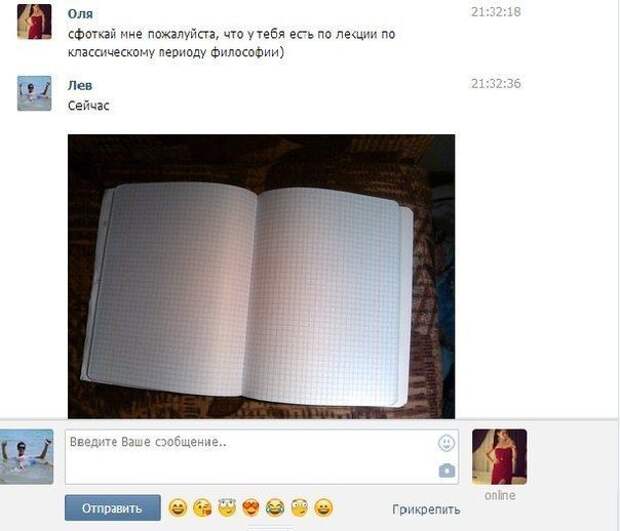Click the 21:32:36 timestamp of Лев's message
Image resolution: width=620 pixels, height=531 pixels.
(x=496, y=83)
